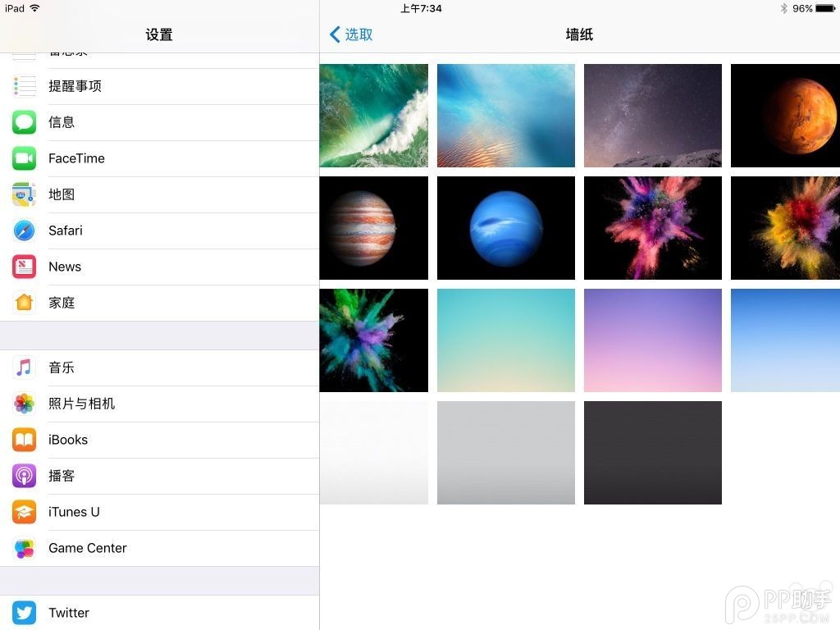Pick the teal-to-yellow gradient wallpaper
Image resolution: width=840 pixels, height=630 pixels.
pyautogui.click(x=505, y=340)
